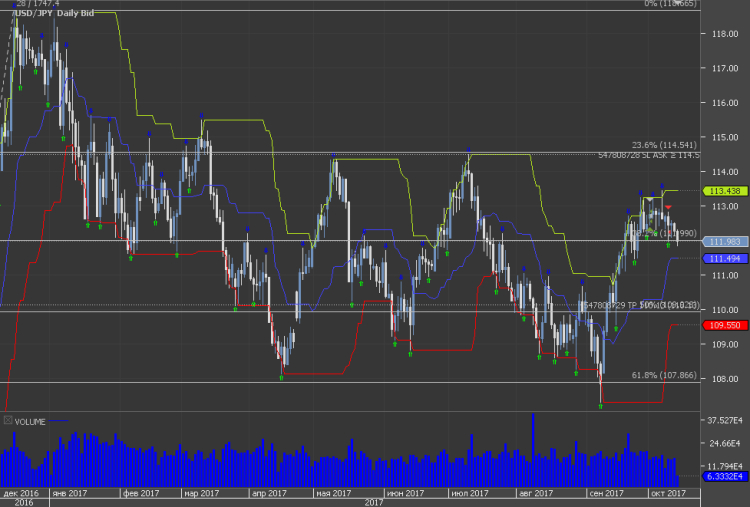Select the take-profit order label 547808729 TP

pyautogui.click(x=610, y=305)
